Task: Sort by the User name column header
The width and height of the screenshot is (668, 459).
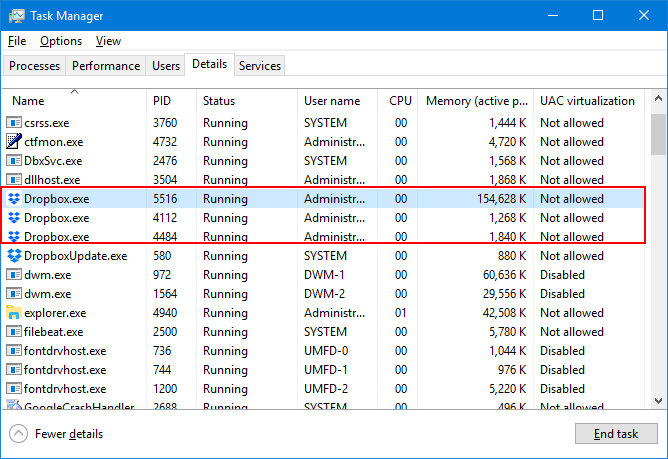Action: tap(337, 101)
